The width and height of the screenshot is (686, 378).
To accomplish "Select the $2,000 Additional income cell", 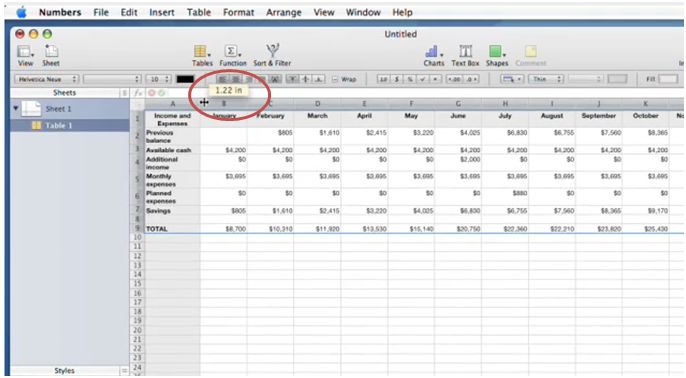I will coord(458,163).
